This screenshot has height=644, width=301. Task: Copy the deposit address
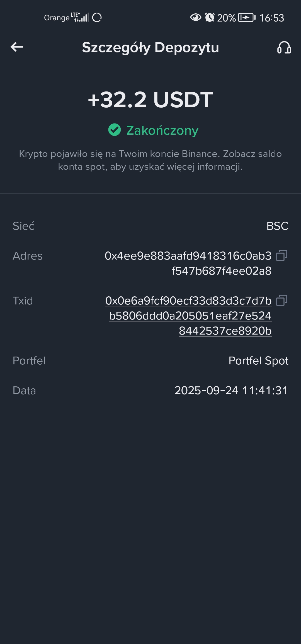pos(281,255)
